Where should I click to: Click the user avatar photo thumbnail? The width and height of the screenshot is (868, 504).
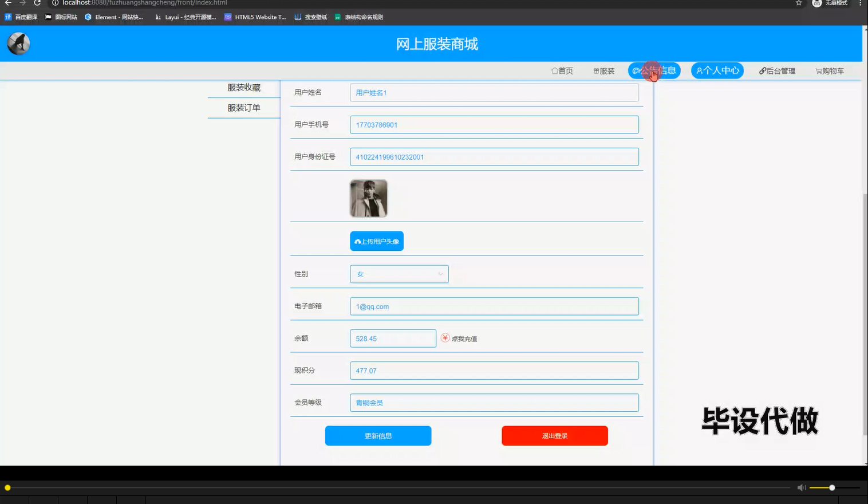tap(368, 198)
